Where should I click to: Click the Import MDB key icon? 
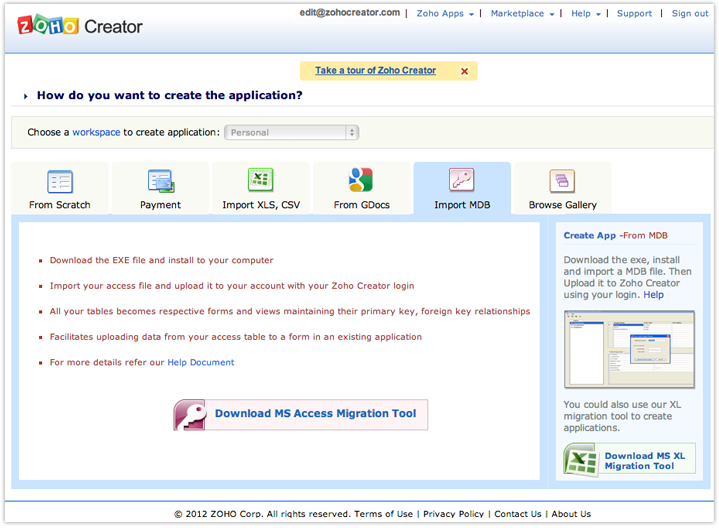pos(461,180)
